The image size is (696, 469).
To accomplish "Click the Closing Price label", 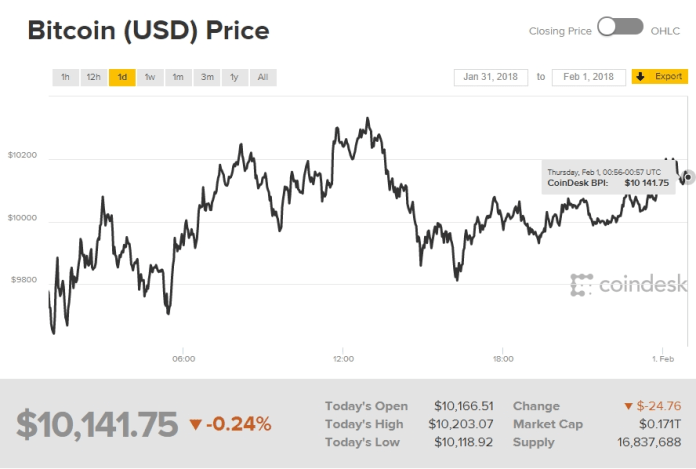I will 560,31.
